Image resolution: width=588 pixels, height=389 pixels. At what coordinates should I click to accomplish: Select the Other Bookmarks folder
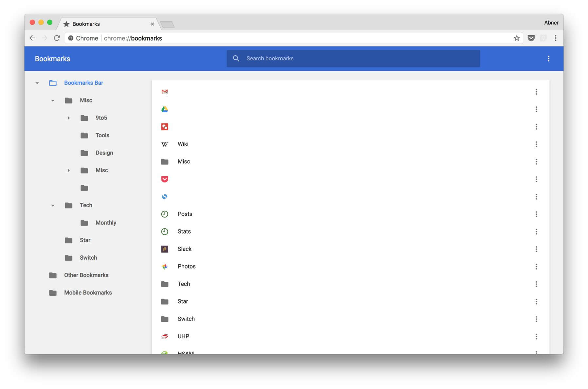pos(86,275)
